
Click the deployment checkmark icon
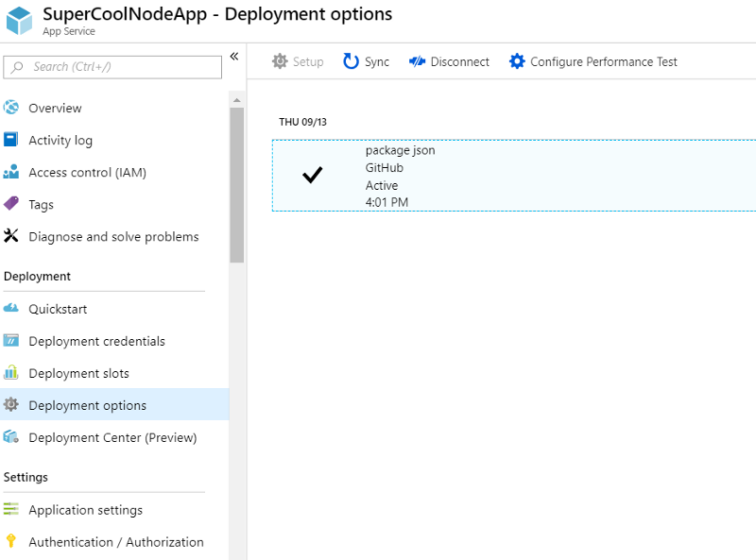(312, 175)
